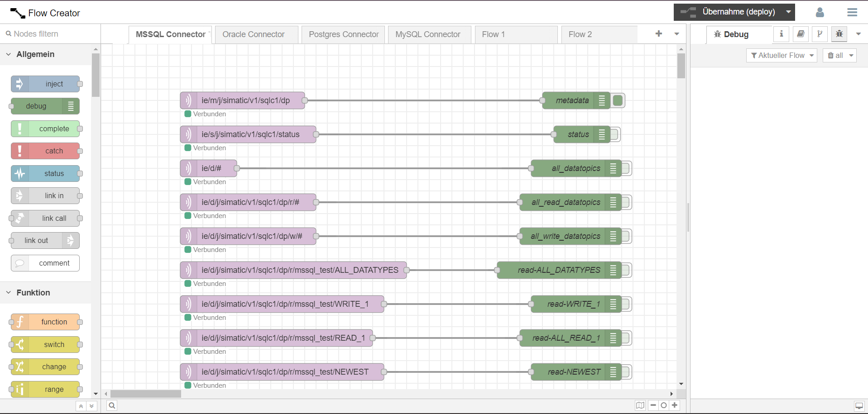Switch to the Postgres Connector tab
This screenshot has height=414, width=868.
point(344,34)
